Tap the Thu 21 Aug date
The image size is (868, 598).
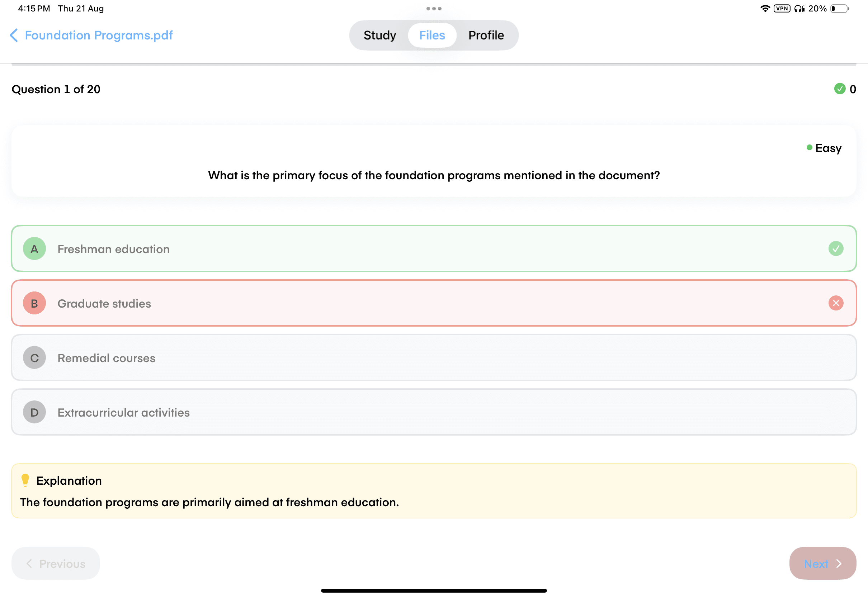[81, 9]
